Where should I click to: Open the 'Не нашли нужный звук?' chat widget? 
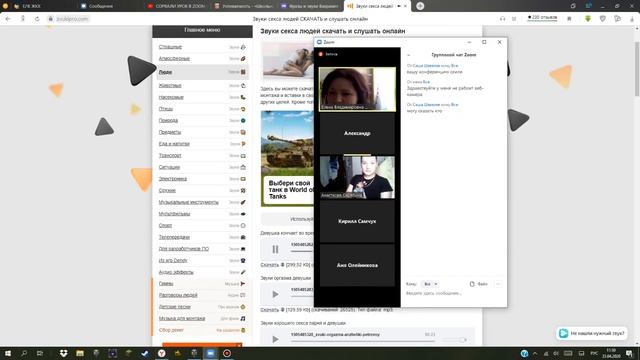click(592, 333)
